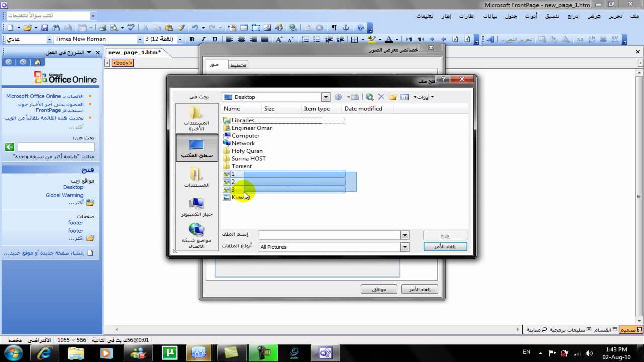Click the Font color A icon
The image size is (644, 362).
tap(389, 39)
